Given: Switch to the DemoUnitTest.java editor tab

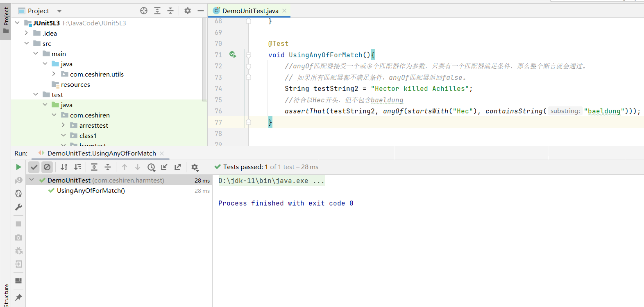Looking at the screenshot, I should click(x=250, y=11).
